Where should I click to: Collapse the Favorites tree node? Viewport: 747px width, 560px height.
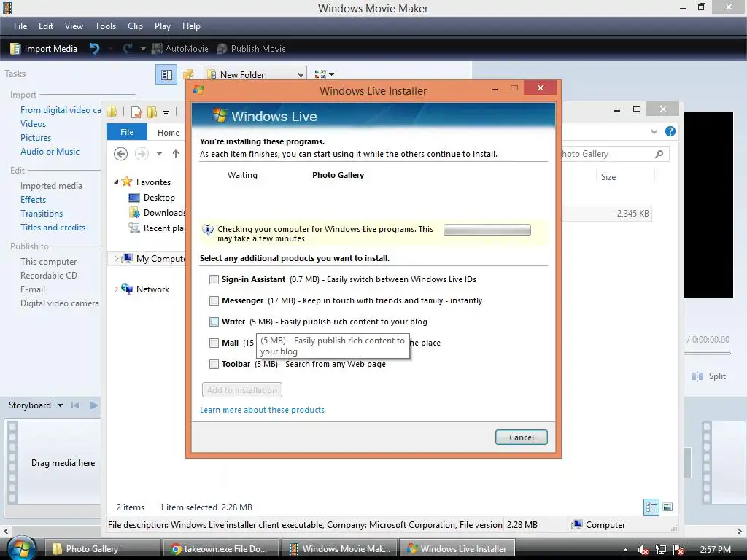pos(116,182)
